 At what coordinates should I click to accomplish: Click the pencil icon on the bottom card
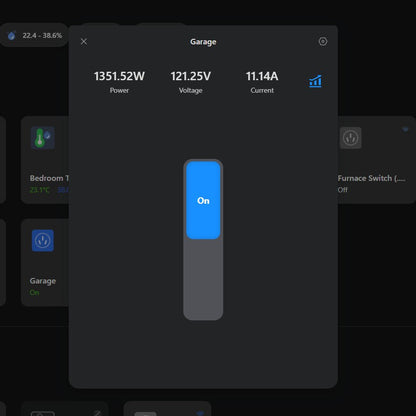coord(97,413)
